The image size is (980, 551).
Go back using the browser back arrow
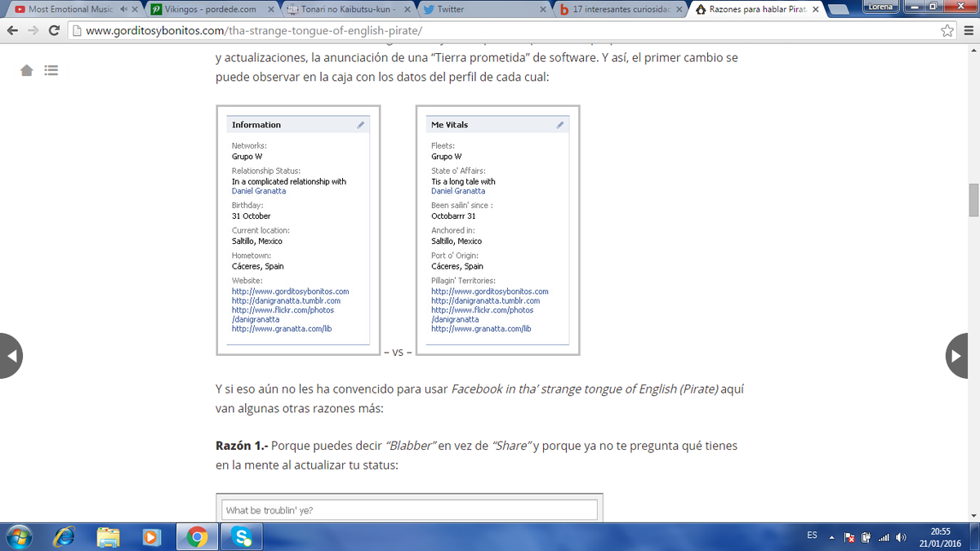pyautogui.click(x=12, y=30)
